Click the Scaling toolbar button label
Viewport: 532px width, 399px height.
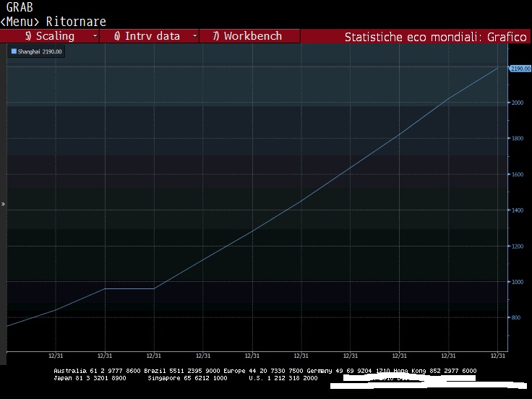tap(50, 36)
